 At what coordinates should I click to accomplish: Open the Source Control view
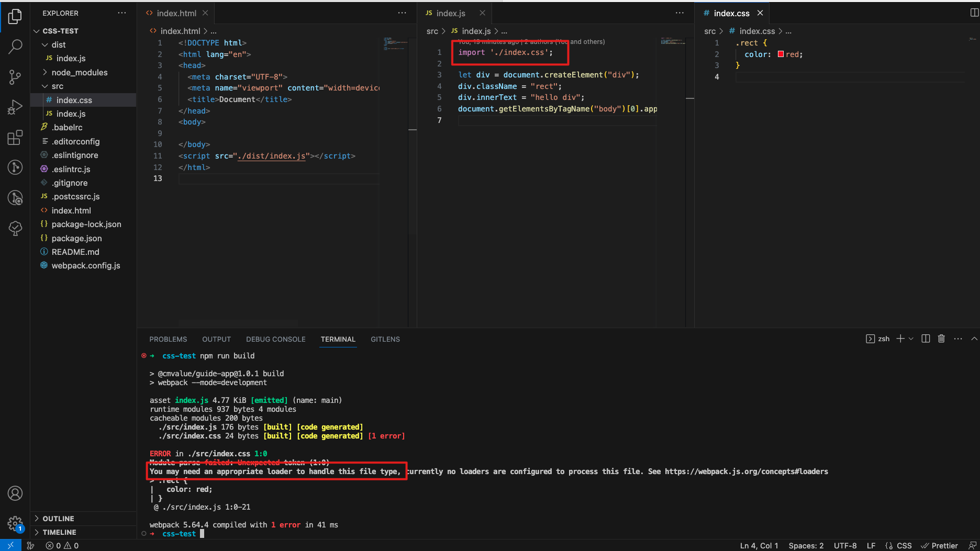pos(15,77)
